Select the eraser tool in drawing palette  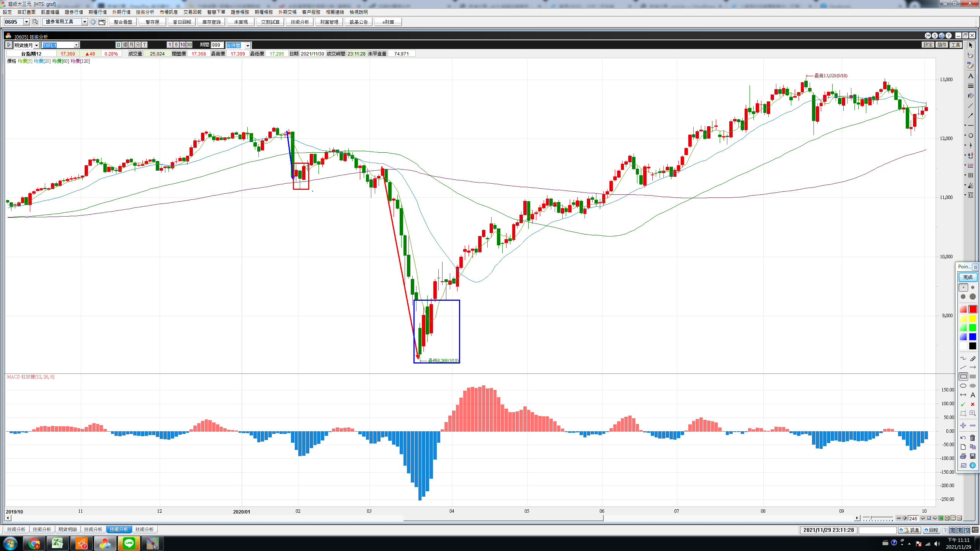pyautogui.click(x=973, y=359)
